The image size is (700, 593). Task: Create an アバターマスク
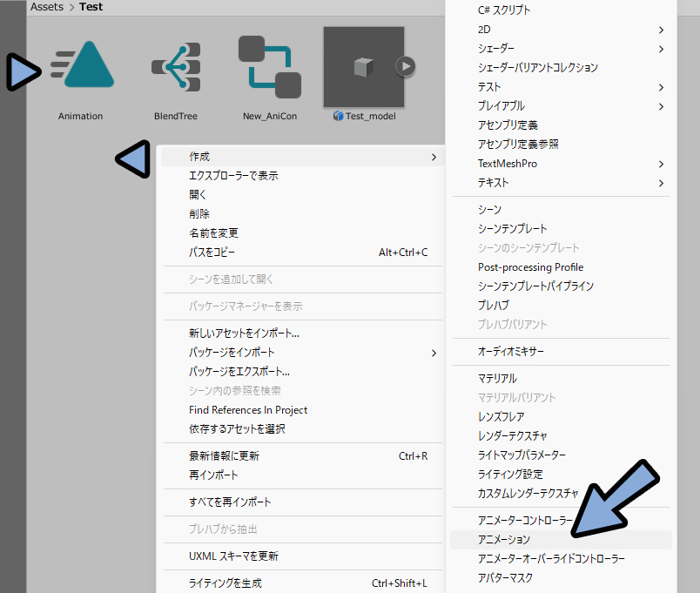562,578
